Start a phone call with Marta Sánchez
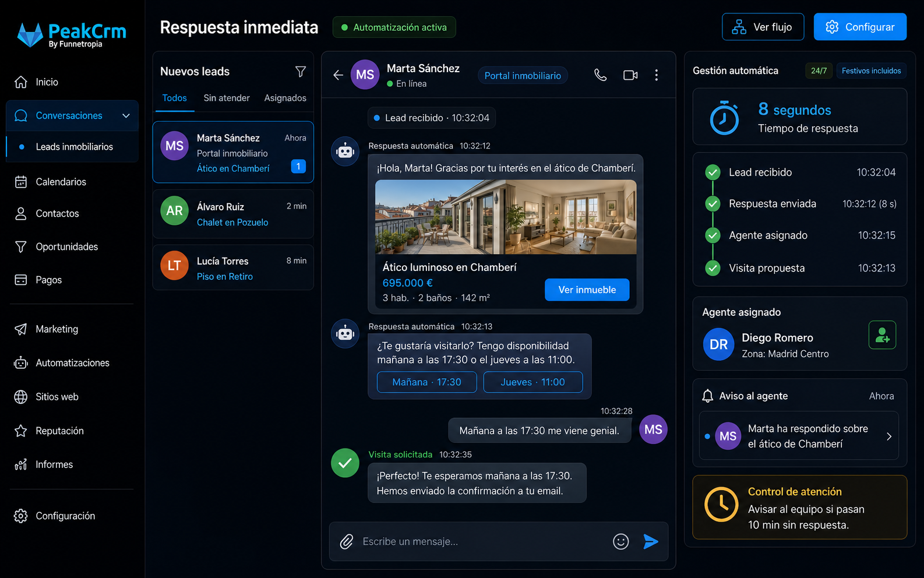The width and height of the screenshot is (924, 578). point(600,75)
